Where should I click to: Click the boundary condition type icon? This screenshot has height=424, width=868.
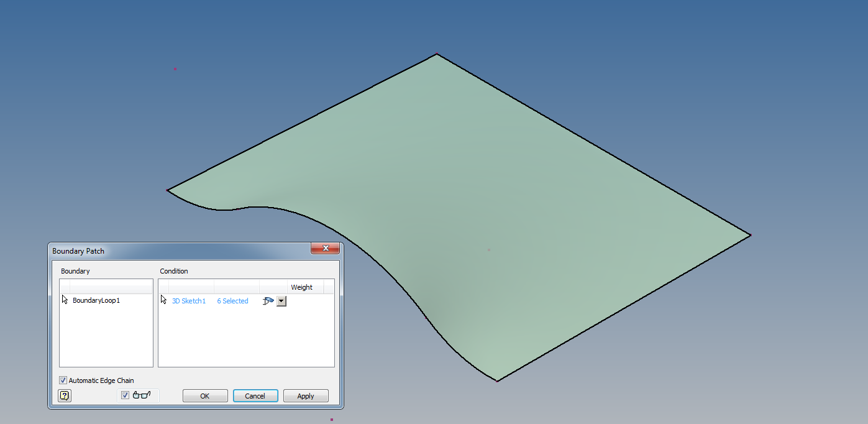click(x=269, y=300)
